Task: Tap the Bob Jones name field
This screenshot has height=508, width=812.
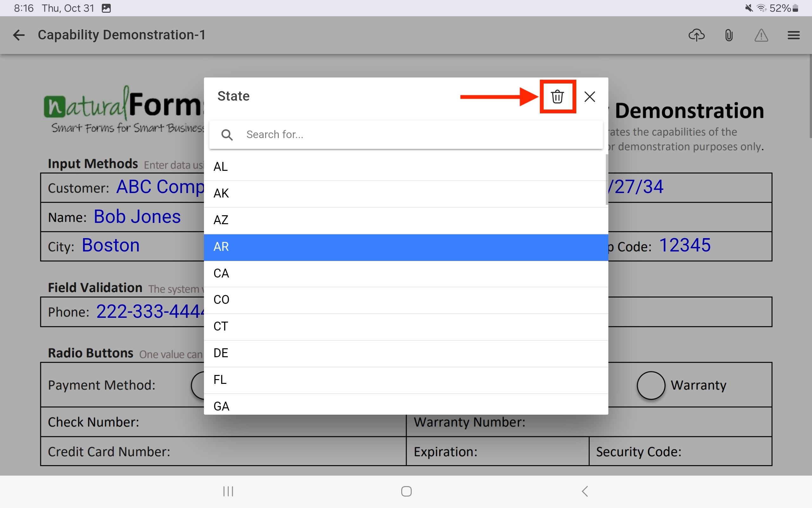Action: tap(122, 217)
